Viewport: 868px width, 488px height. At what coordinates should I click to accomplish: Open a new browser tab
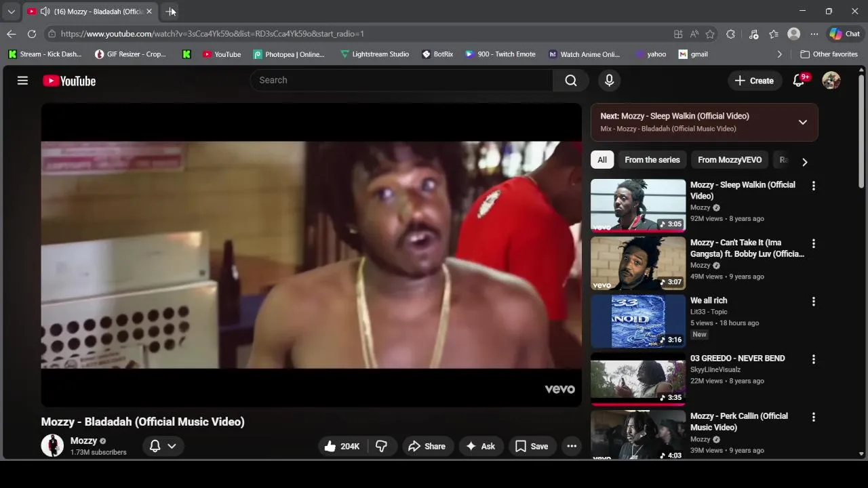click(x=171, y=12)
